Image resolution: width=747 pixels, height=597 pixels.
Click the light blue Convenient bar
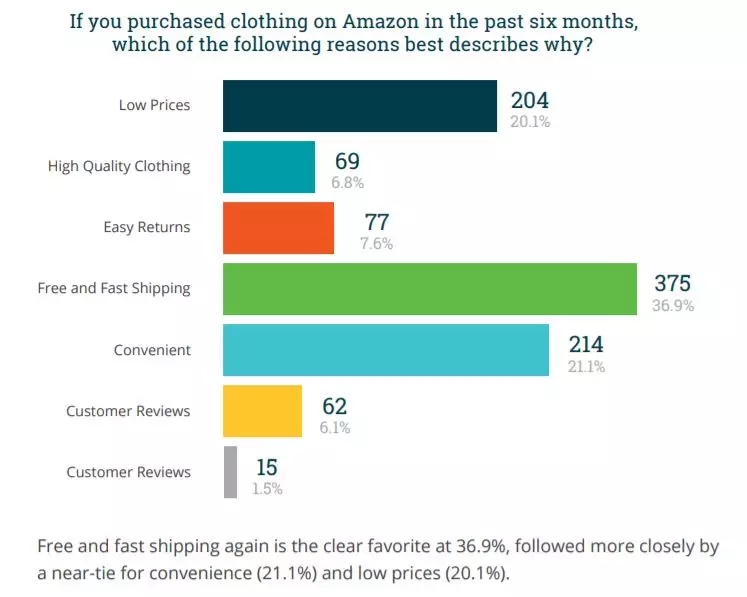[x=386, y=350]
